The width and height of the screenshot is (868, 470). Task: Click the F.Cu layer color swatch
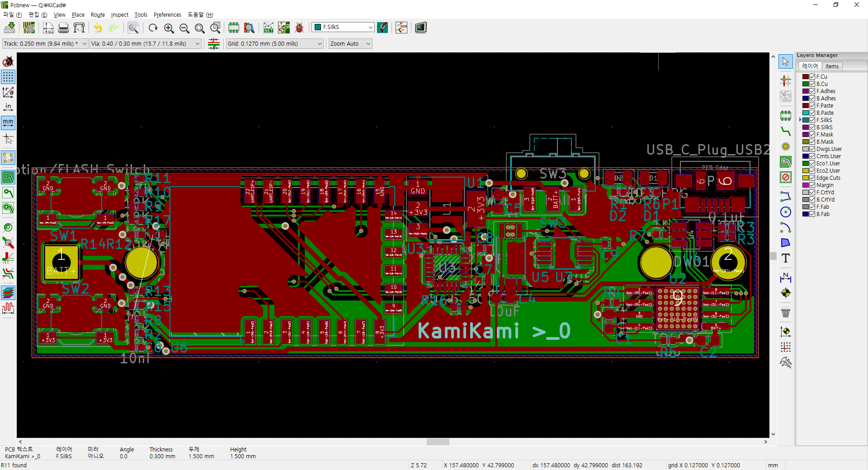[x=806, y=77]
